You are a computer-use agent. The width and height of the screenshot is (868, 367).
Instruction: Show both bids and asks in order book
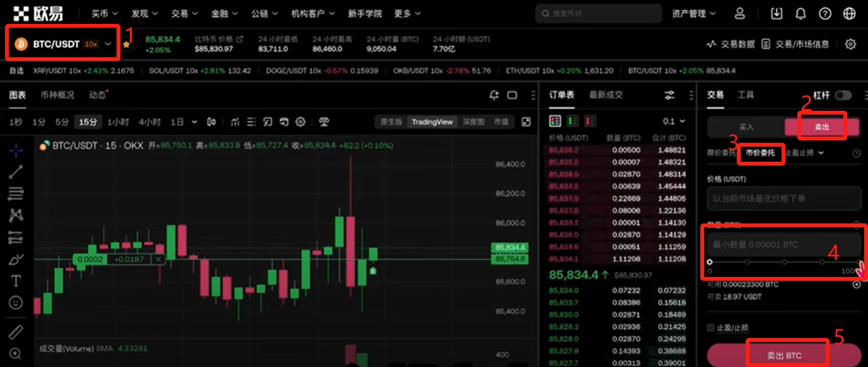(555, 121)
